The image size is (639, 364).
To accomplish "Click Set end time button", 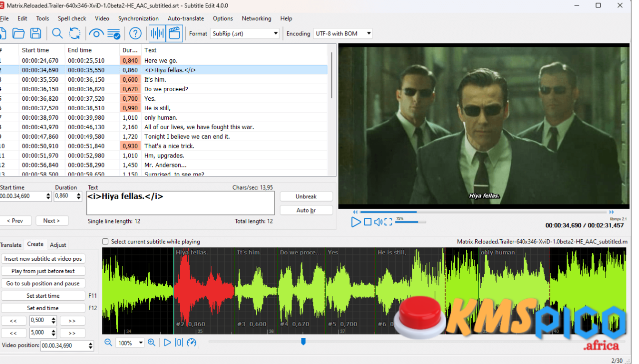I will [x=43, y=308].
